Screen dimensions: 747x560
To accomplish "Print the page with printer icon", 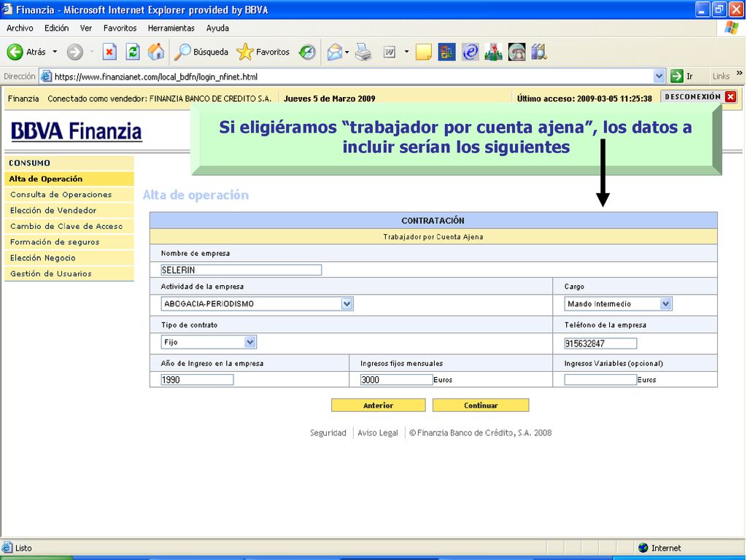I will pyautogui.click(x=363, y=52).
